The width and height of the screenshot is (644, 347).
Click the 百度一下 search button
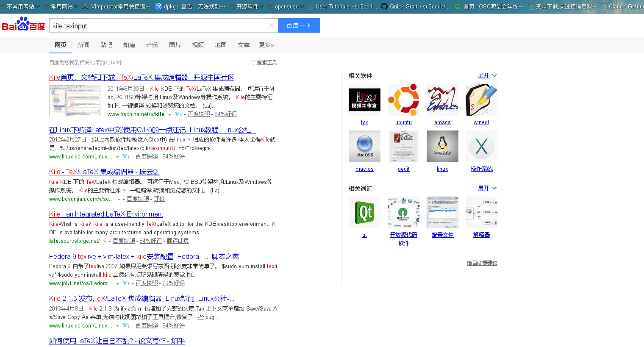299,25
